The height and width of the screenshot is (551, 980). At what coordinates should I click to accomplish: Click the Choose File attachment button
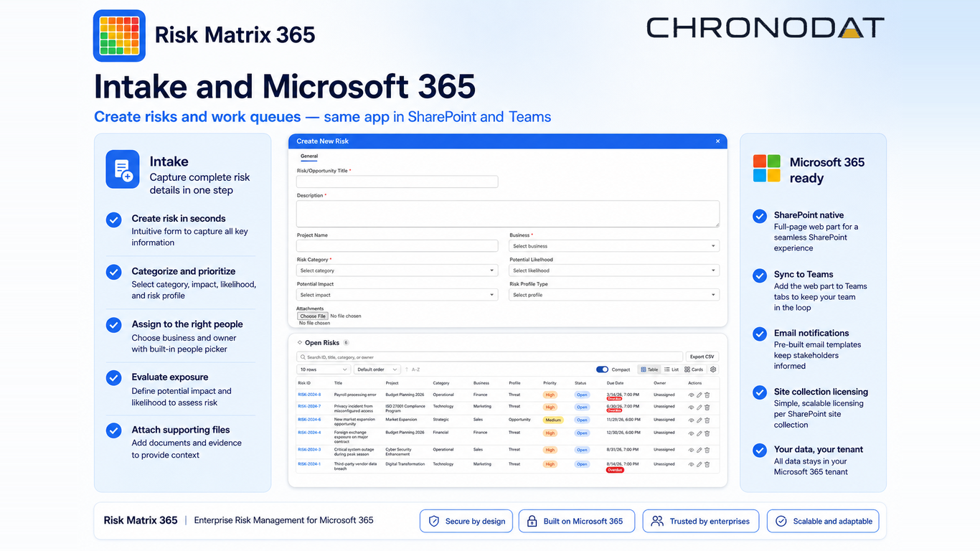[x=313, y=316]
